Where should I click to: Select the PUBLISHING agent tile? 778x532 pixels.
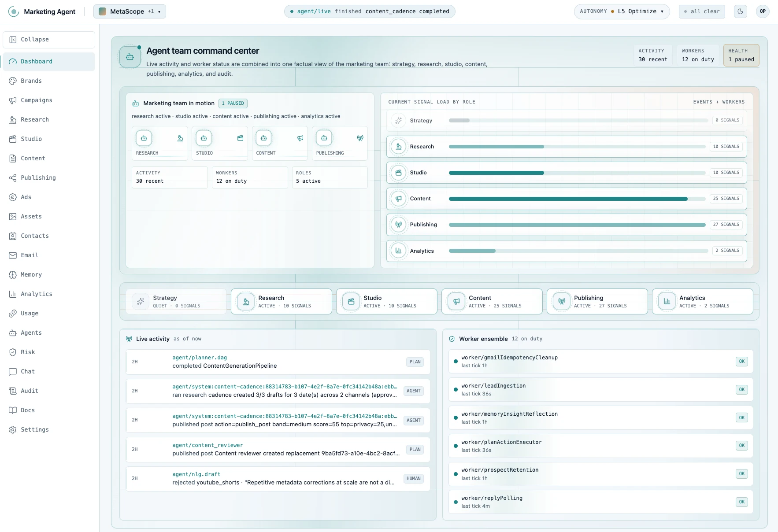[x=340, y=143]
